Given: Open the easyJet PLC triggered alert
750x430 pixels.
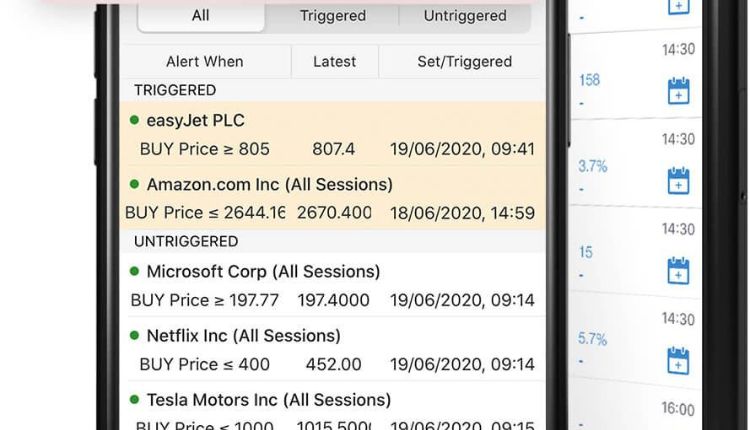Looking at the screenshot, I should [332, 134].
